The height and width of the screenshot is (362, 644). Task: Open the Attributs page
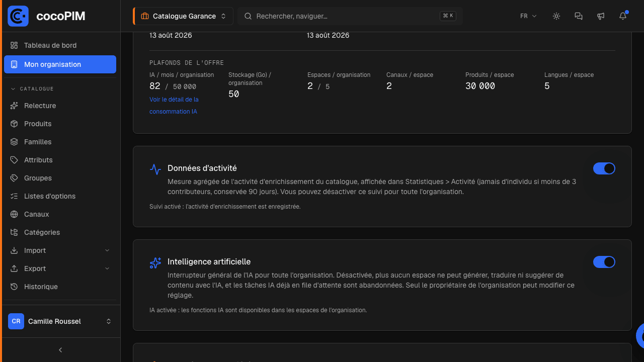click(60, 160)
